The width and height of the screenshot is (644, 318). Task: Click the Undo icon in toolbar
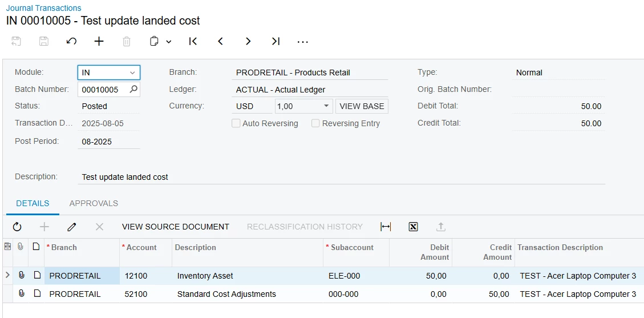coord(71,41)
